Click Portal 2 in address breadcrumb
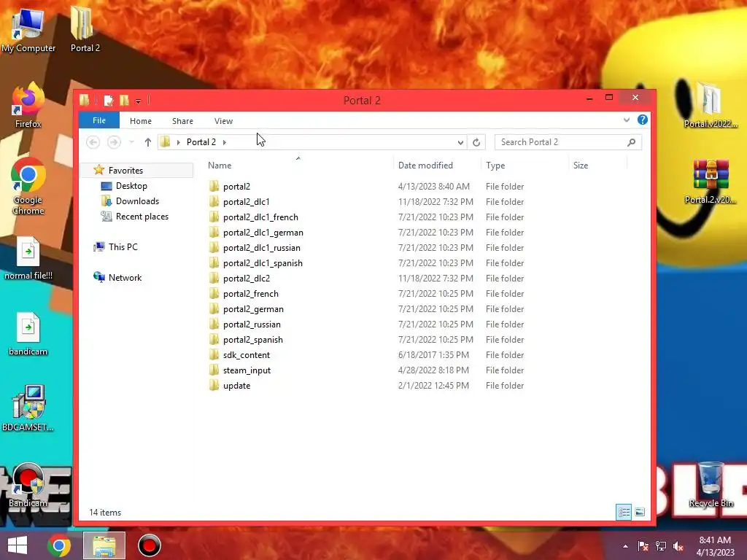Image resolution: width=747 pixels, height=560 pixels. coord(201,142)
